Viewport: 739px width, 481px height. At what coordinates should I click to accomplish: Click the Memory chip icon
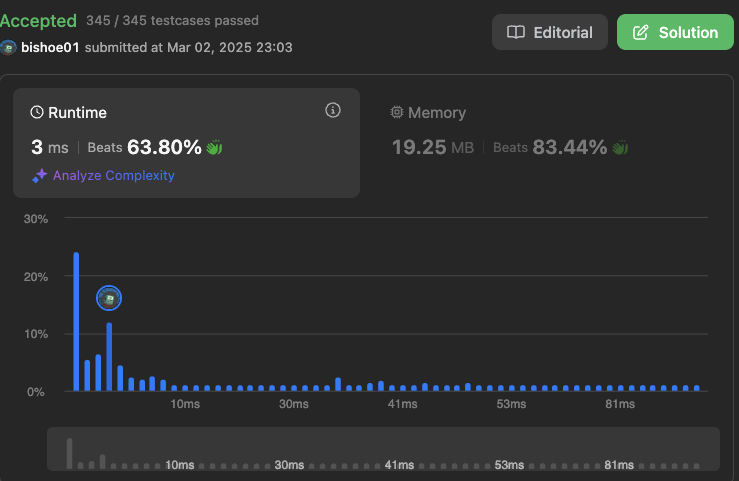[x=397, y=112]
